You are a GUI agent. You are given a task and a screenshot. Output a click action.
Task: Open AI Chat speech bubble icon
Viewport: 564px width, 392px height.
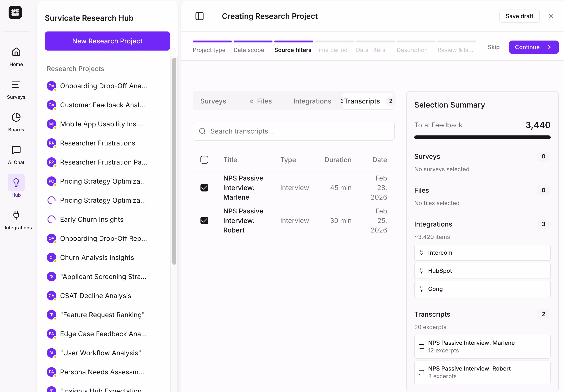point(16,150)
